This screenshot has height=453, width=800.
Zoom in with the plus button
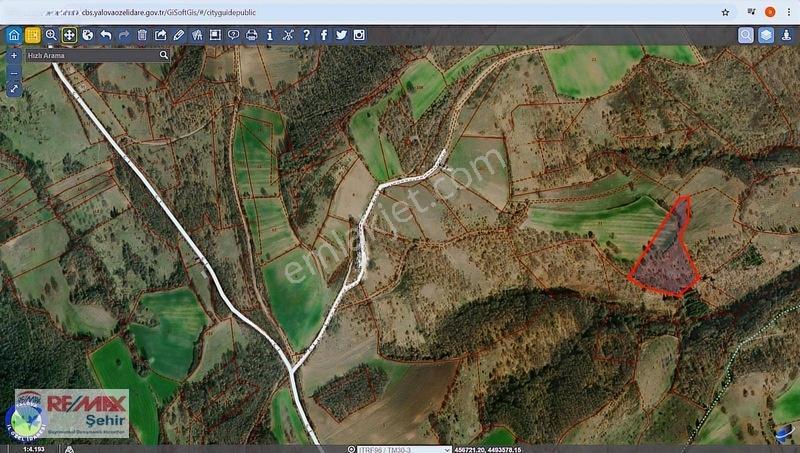tap(14, 56)
